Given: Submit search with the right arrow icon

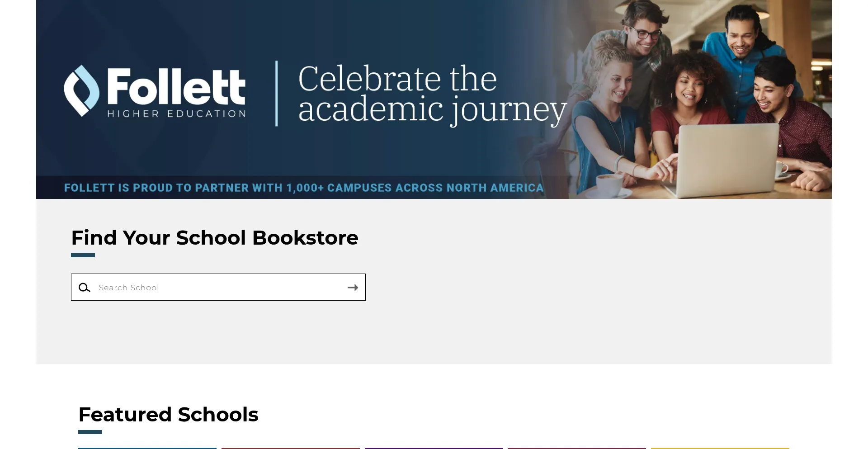Looking at the screenshot, I should click(x=353, y=288).
